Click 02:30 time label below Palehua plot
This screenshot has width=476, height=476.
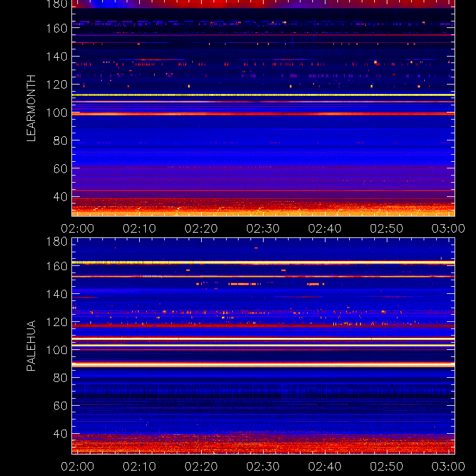pyautogui.click(x=263, y=466)
